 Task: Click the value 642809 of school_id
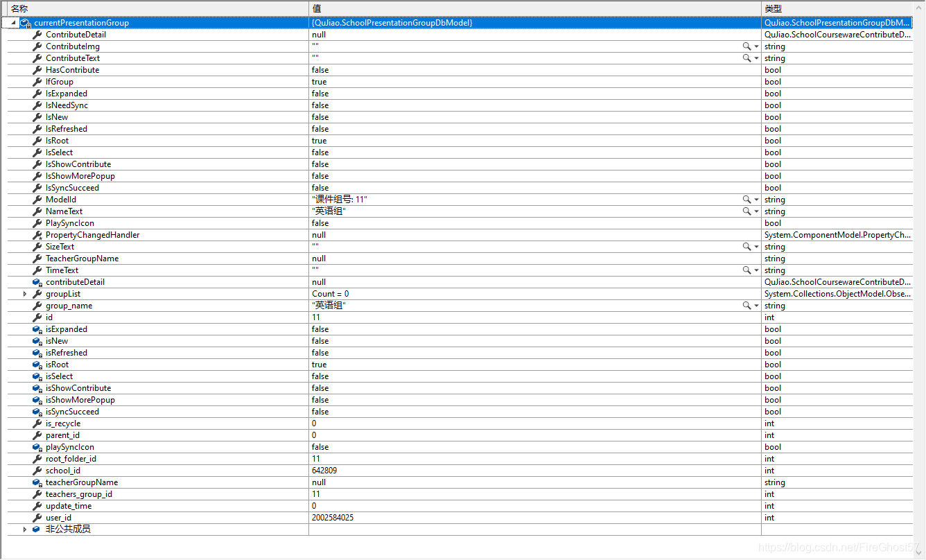[x=324, y=471]
